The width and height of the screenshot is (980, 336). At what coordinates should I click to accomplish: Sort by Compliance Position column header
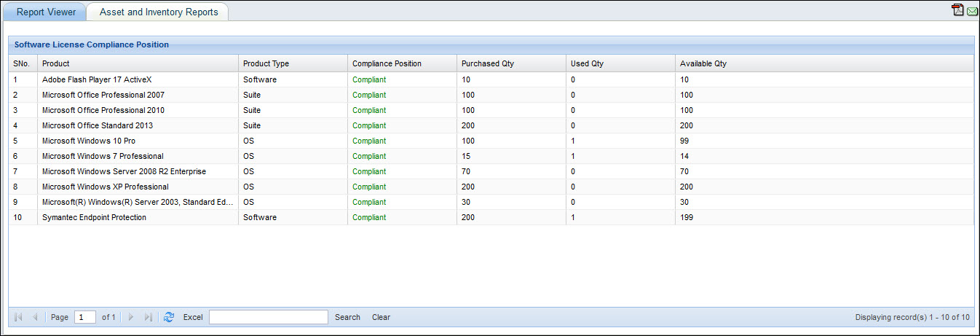(387, 63)
